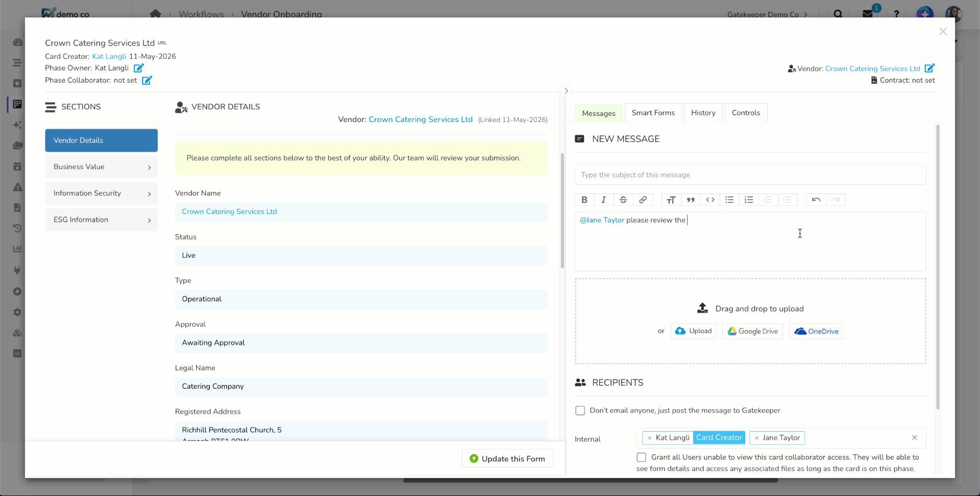Expand the Business Value section
The width and height of the screenshot is (980, 496).
tap(101, 167)
